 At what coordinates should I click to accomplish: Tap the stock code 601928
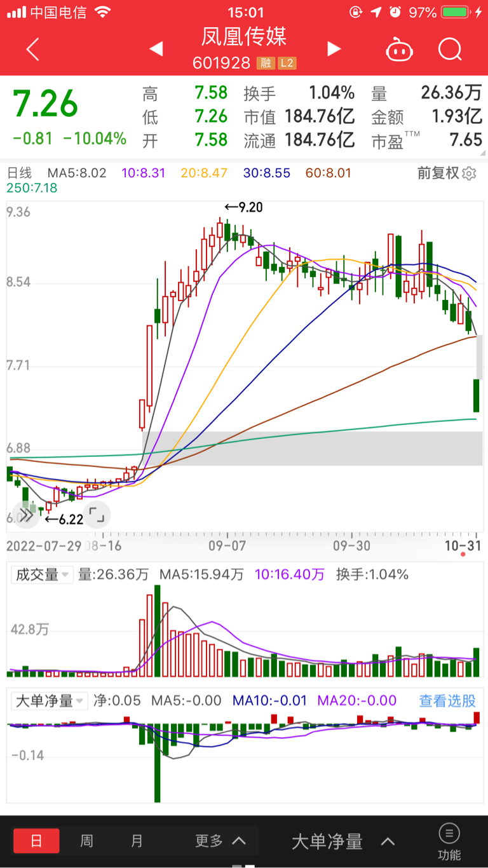pos(222,64)
